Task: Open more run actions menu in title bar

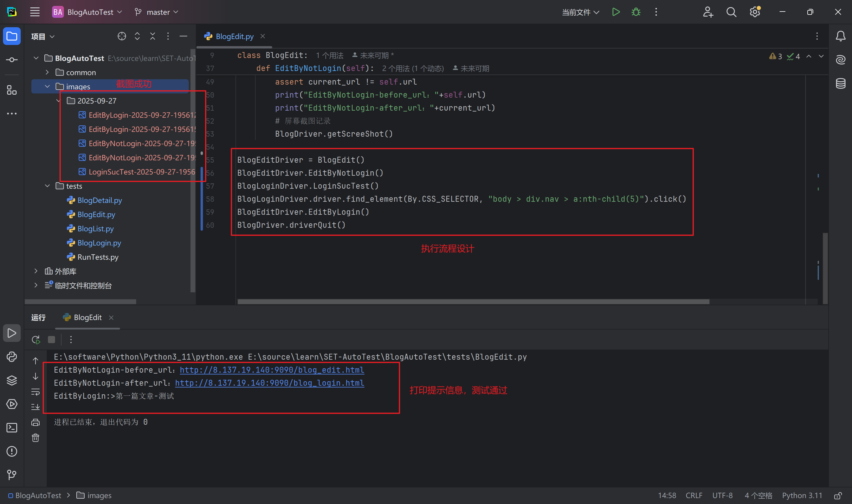Action: (x=656, y=12)
